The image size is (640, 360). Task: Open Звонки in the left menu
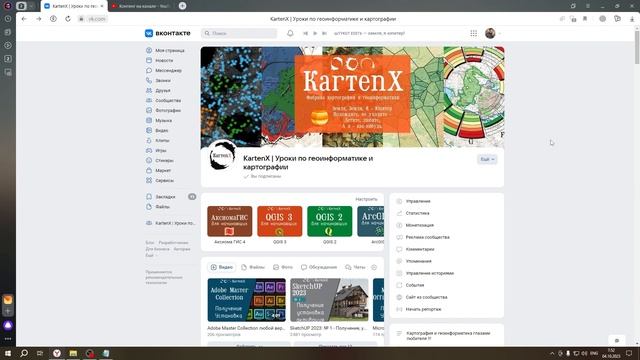click(158, 80)
